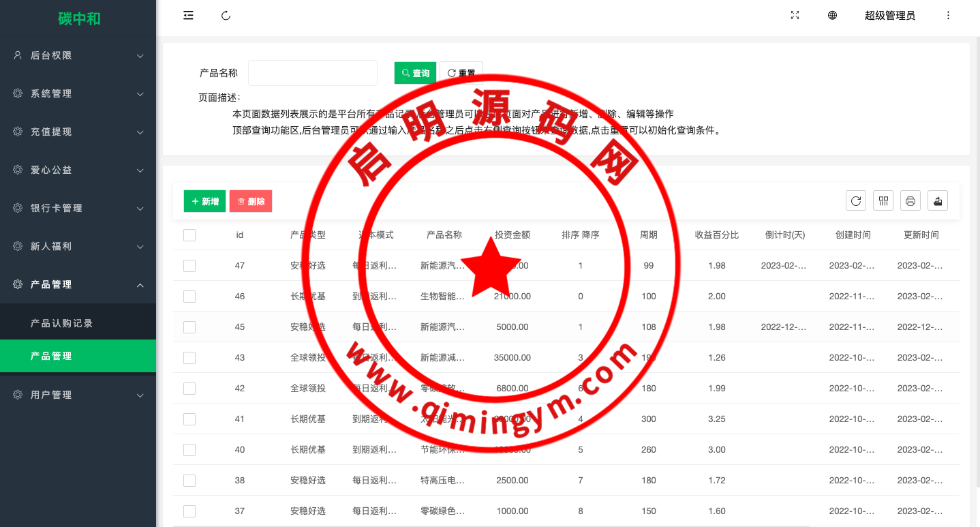Expand the 后台权限 sidebar menu
This screenshot has height=527, width=980.
pos(78,55)
